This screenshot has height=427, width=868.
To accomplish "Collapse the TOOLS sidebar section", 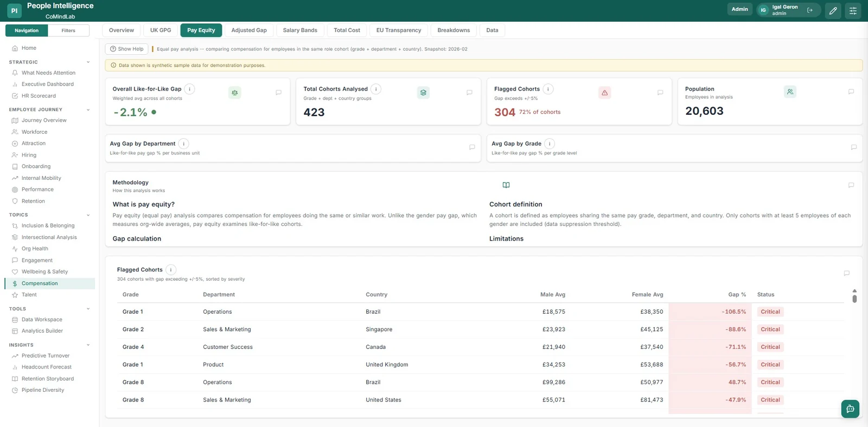I will pyautogui.click(x=88, y=309).
